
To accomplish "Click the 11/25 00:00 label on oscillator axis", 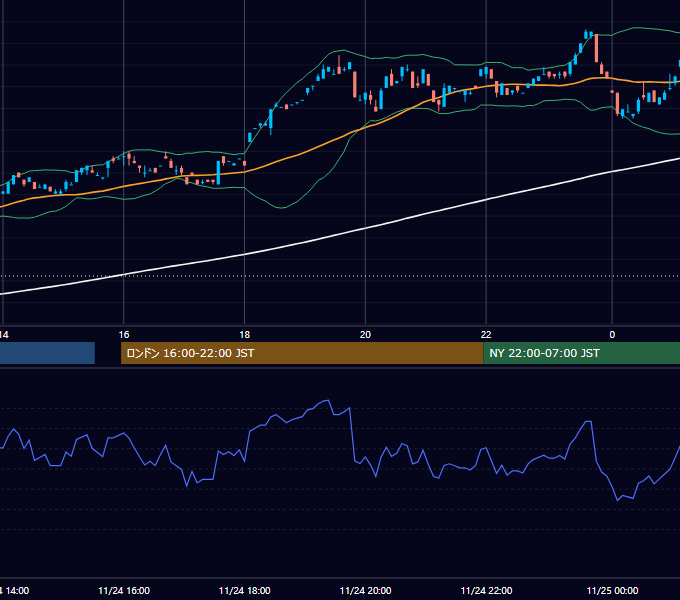I will [x=612, y=590].
